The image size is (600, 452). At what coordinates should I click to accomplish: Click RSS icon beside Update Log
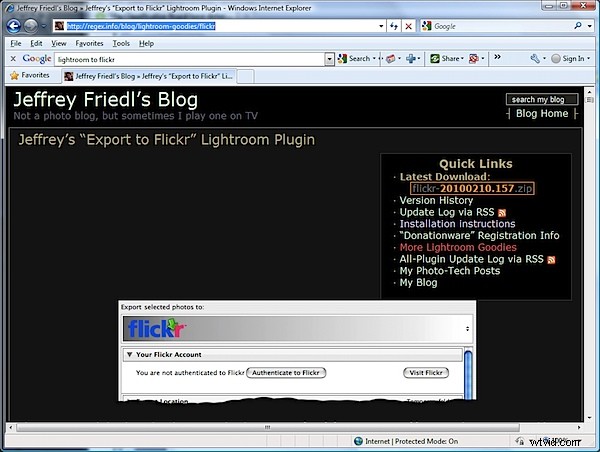[x=502, y=213]
